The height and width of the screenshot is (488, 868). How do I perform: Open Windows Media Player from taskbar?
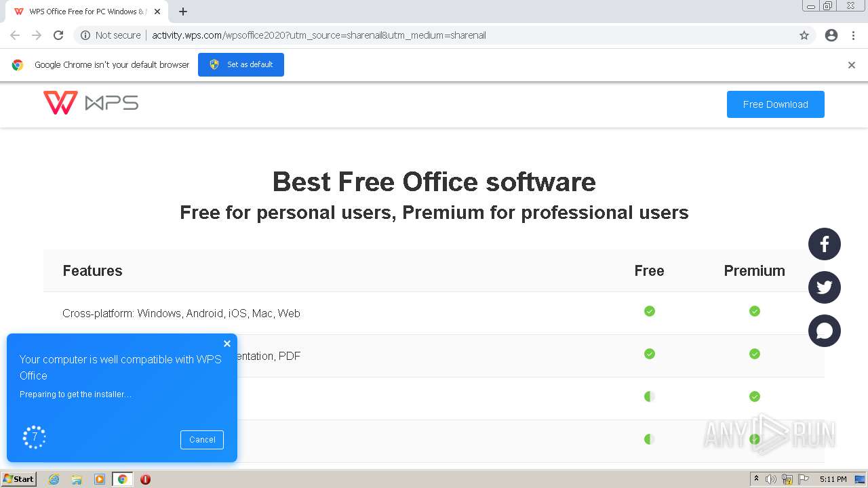[100, 479]
